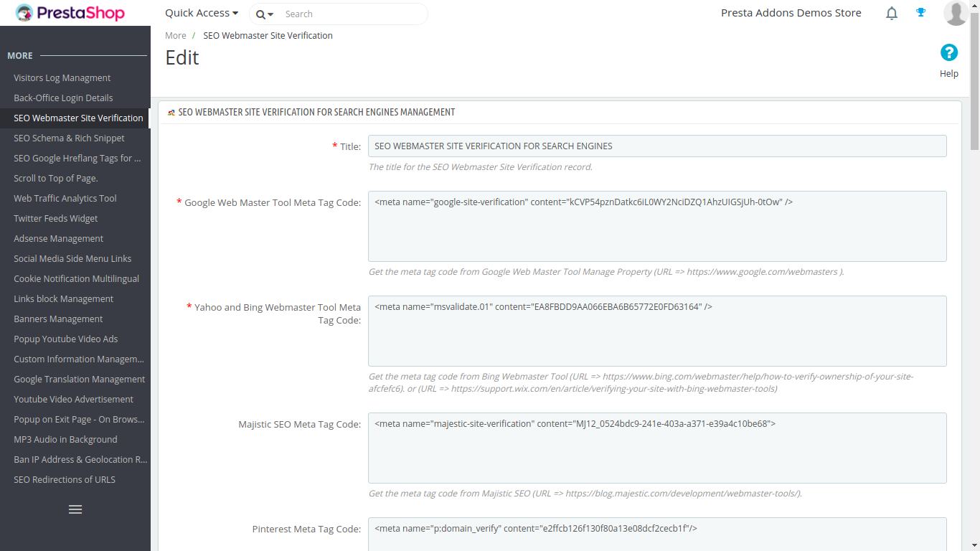Image resolution: width=980 pixels, height=551 pixels.
Task: Open the trophy achievements icon
Action: (921, 12)
